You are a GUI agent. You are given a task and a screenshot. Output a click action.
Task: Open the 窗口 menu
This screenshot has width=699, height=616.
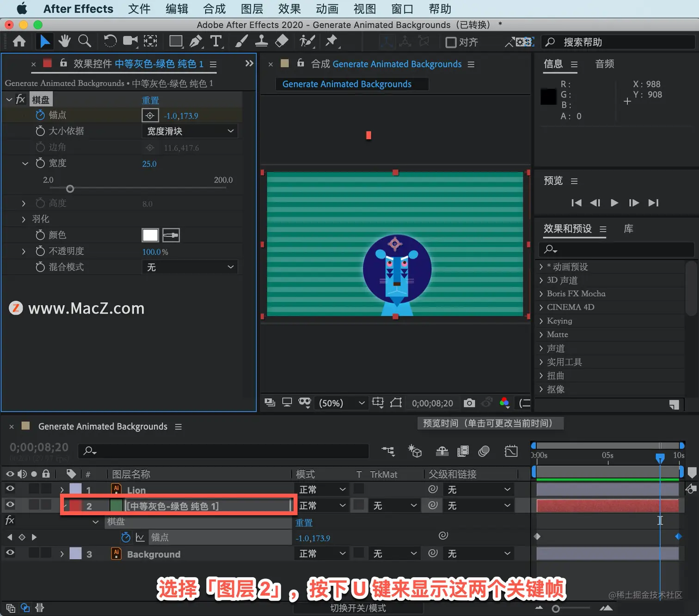click(x=402, y=9)
